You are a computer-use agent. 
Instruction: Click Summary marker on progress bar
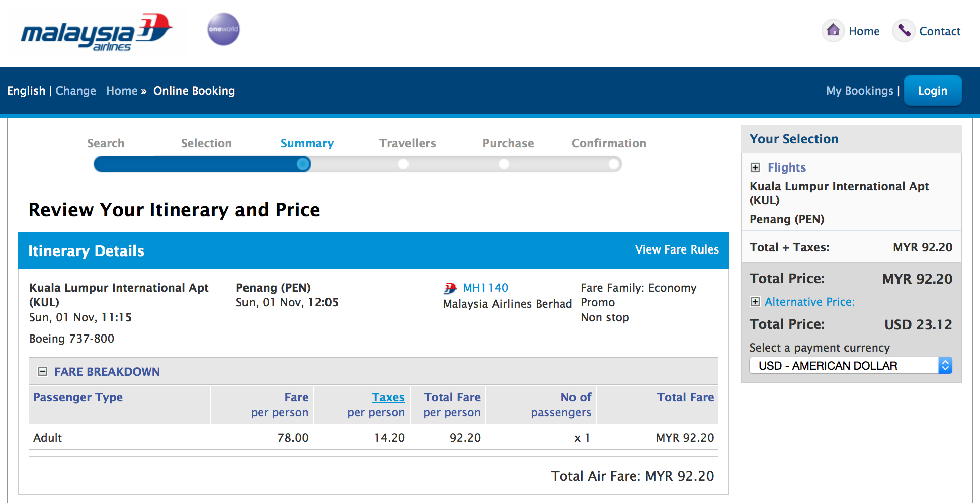[303, 164]
